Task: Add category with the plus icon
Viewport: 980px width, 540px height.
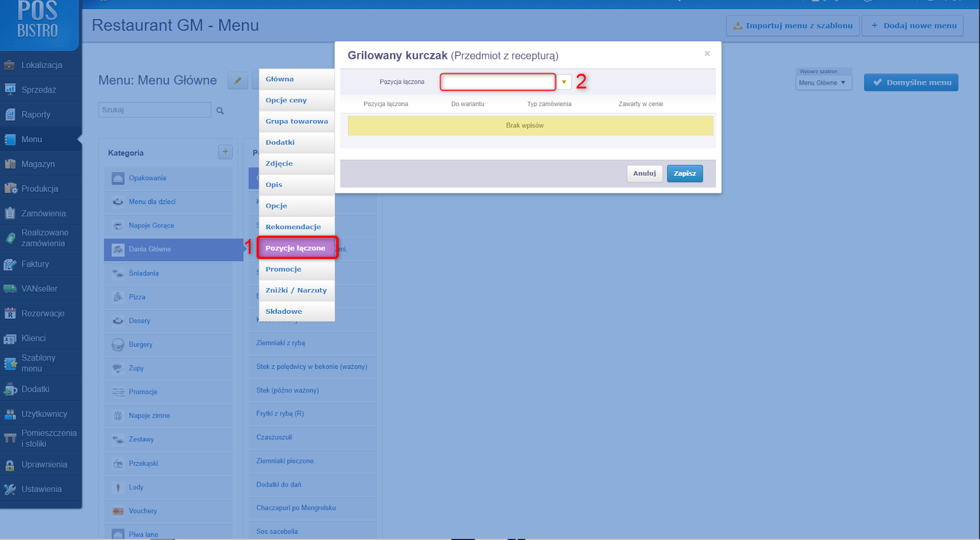Action: tap(225, 152)
